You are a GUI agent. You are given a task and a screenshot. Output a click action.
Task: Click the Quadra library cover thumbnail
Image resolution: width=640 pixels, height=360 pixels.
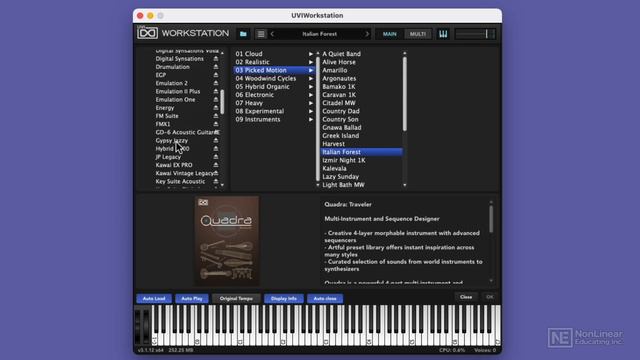coord(227,241)
